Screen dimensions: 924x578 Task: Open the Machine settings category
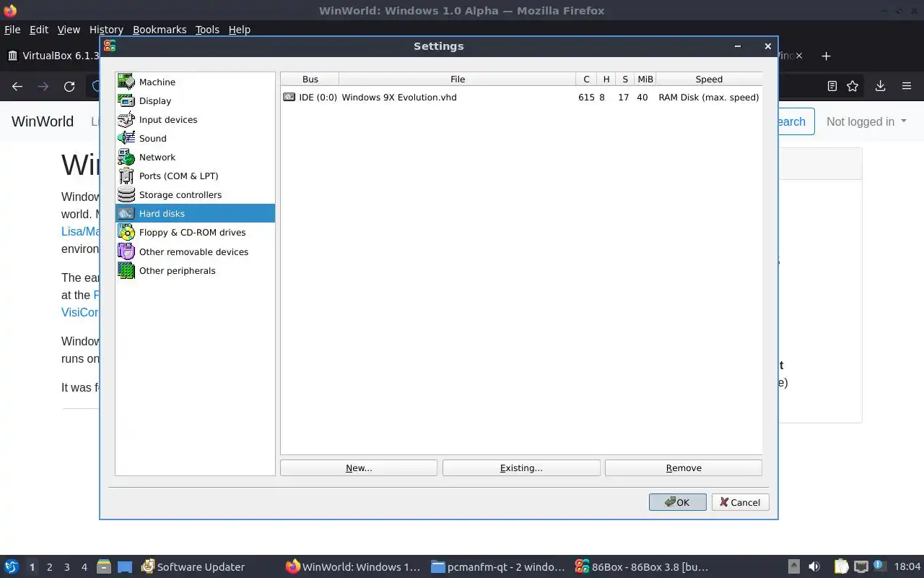pyautogui.click(x=195, y=82)
